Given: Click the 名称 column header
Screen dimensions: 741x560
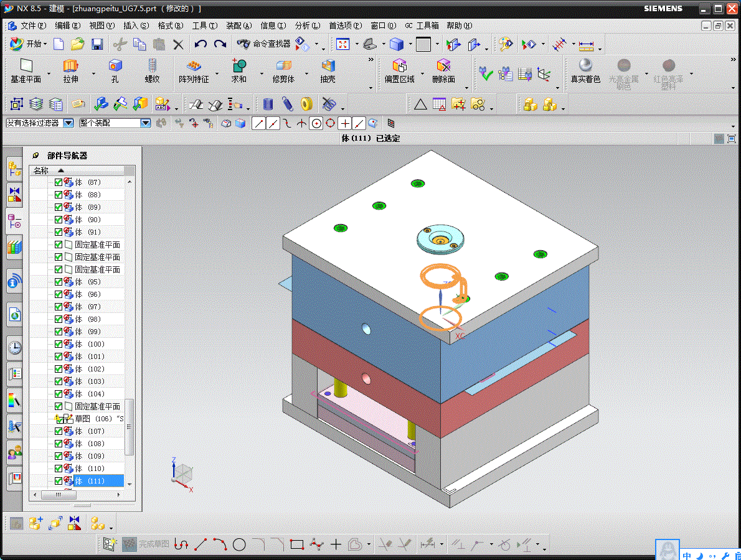Looking at the screenshot, I should tap(41, 170).
